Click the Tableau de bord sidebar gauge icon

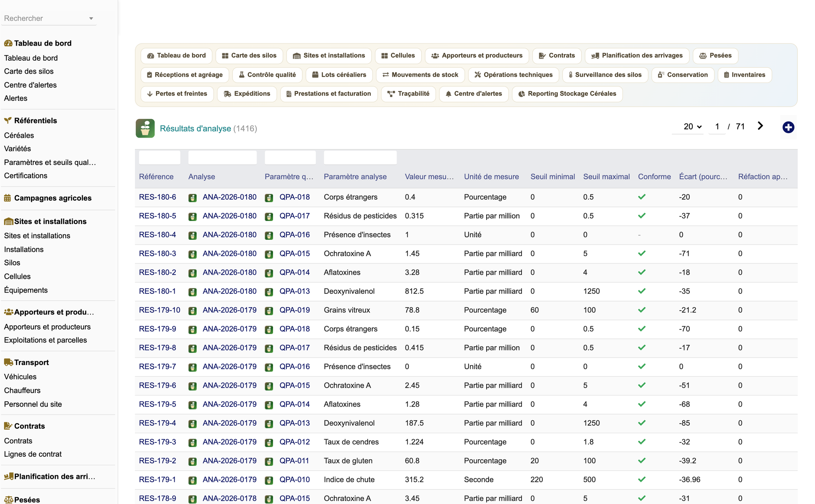[8, 43]
